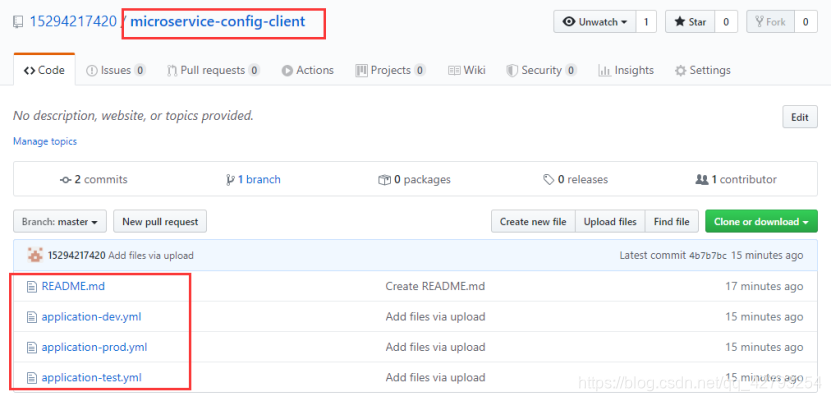Screen dimensions: 831x401
Task: Open the Insights tab
Action: 626,70
